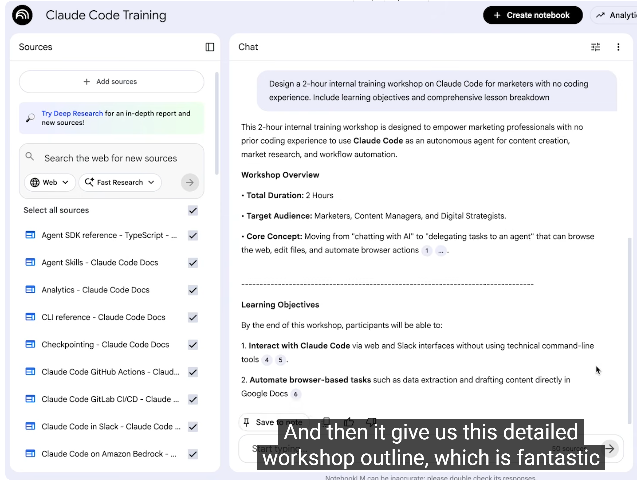Viewport: 637px width, 487px height.
Task: Toggle Select all sources checkbox
Action: [193, 210]
